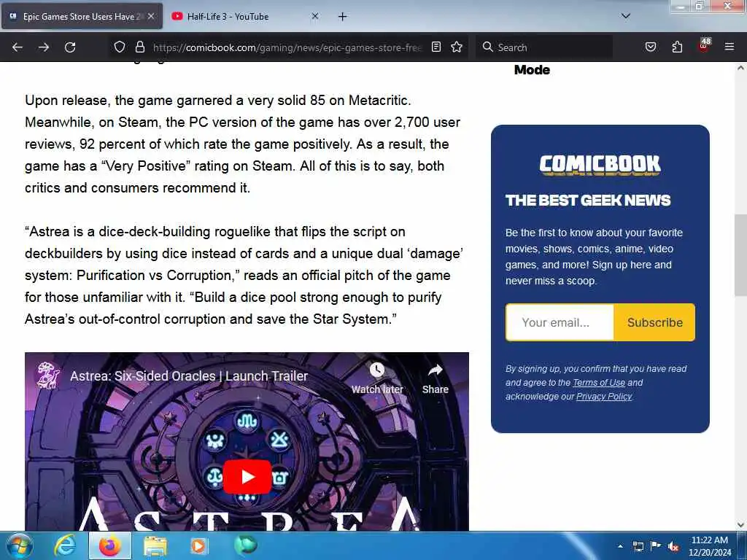Play the Astrea launch trailer video

point(247,477)
